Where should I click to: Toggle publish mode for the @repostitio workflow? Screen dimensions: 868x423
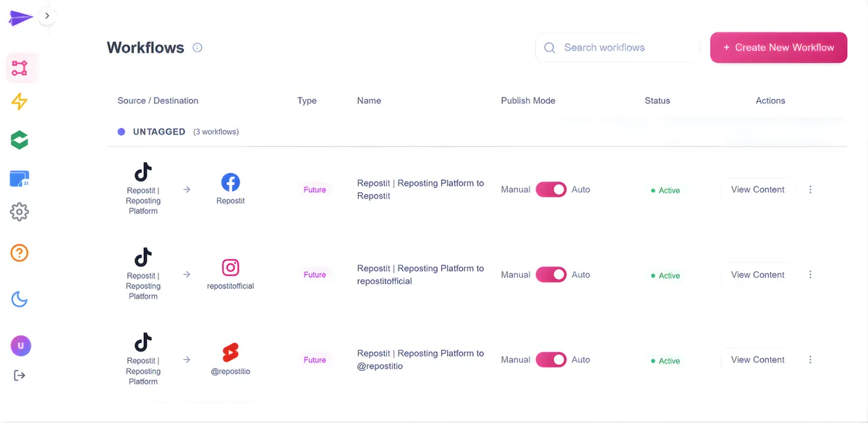point(551,359)
